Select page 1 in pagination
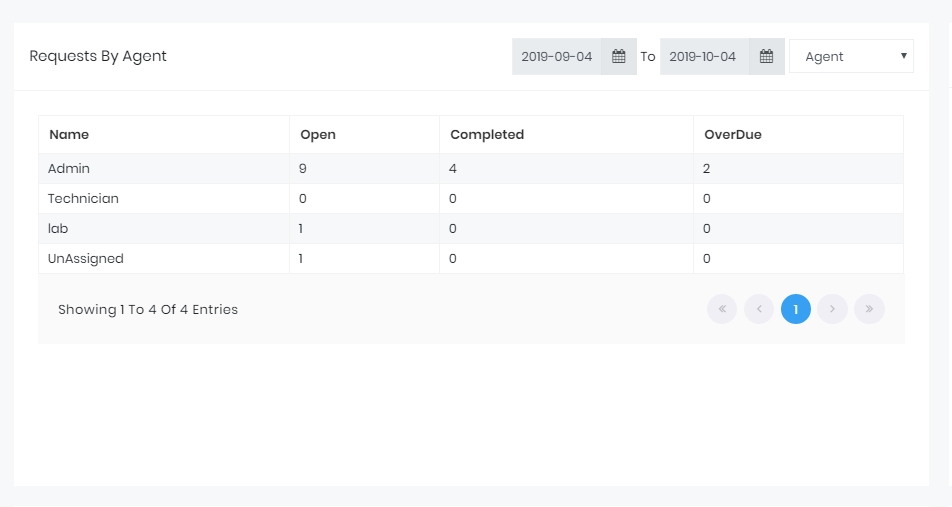The image size is (952, 507). (796, 310)
